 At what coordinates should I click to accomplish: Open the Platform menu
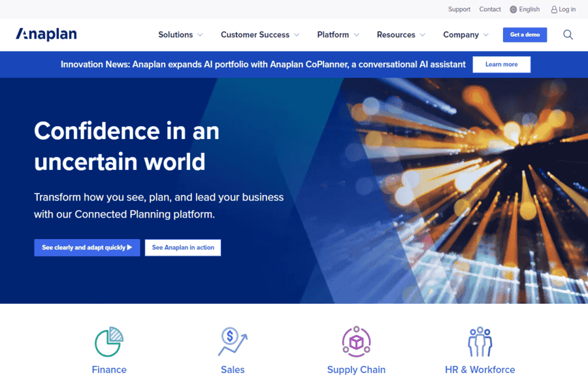click(333, 35)
